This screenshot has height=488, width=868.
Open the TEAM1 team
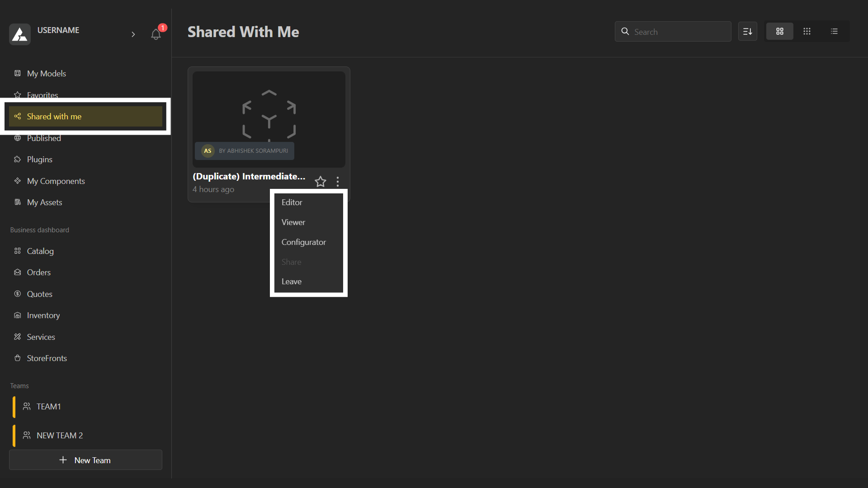[48, 407]
